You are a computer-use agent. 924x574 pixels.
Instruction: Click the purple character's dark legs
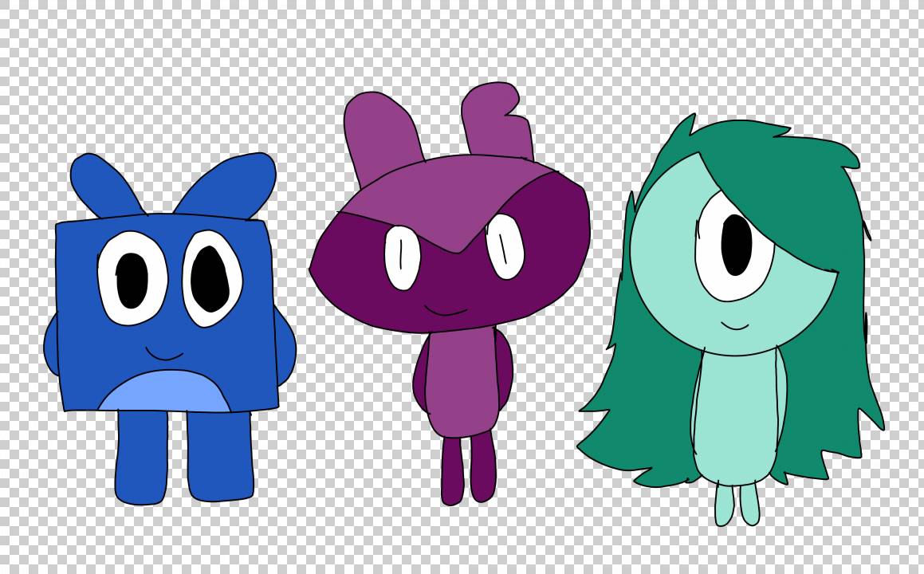coord(468,469)
